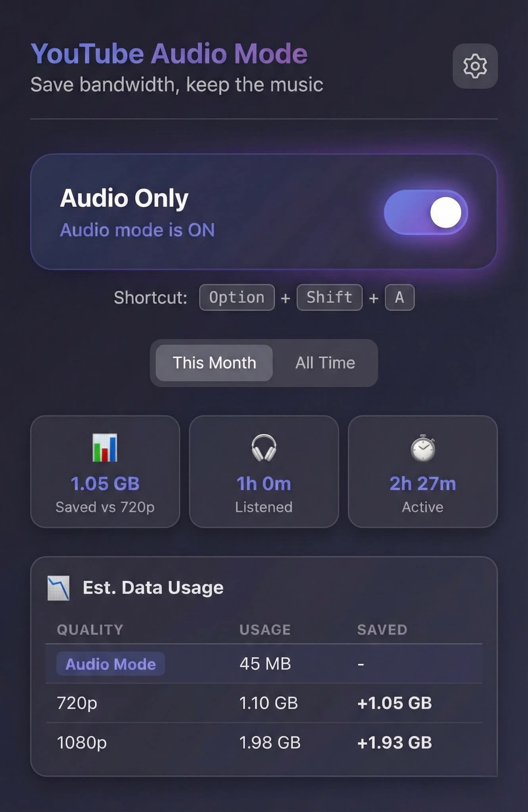Open settings via the gear icon

(x=475, y=66)
